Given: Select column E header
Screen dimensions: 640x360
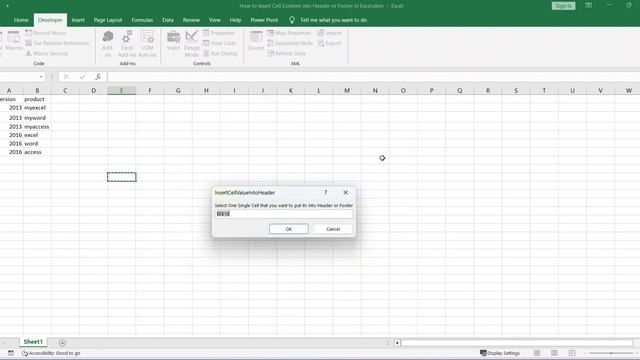Looking at the screenshot, I should 122,91.
